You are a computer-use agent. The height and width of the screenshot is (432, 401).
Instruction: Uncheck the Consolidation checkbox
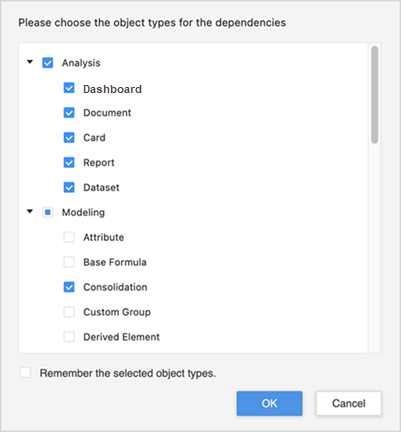(69, 287)
